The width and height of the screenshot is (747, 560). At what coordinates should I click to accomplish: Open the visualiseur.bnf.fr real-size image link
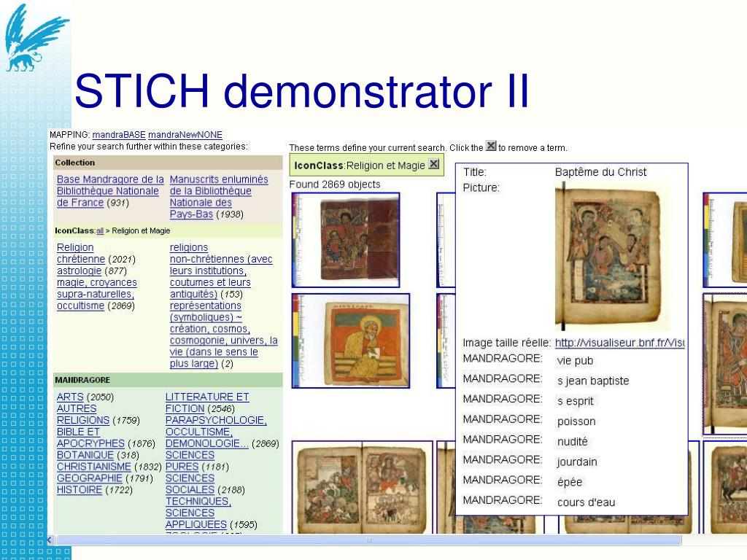coord(620,343)
